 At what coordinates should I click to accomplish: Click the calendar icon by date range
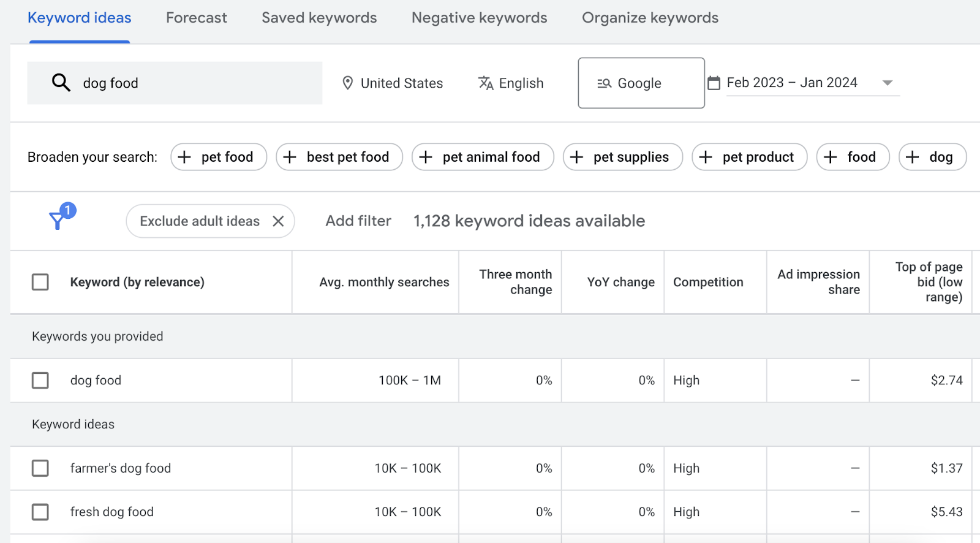(714, 83)
